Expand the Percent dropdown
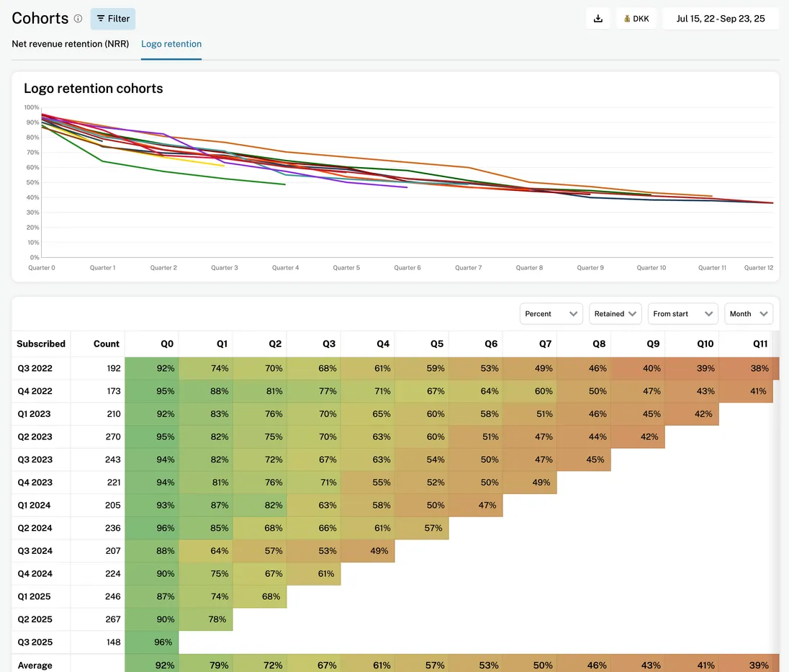This screenshot has height=672, width=789. click(551, 314)
